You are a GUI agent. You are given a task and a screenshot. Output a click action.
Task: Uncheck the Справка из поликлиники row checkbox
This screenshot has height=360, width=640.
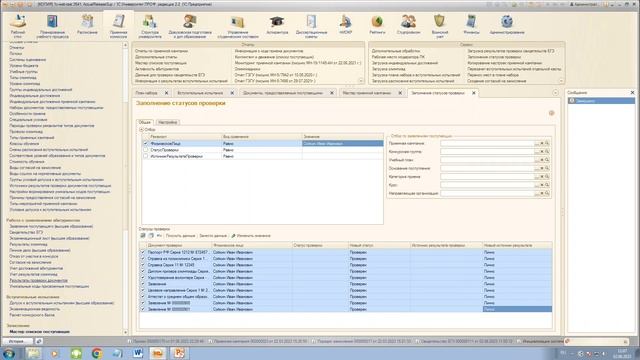tap(143, 258)
